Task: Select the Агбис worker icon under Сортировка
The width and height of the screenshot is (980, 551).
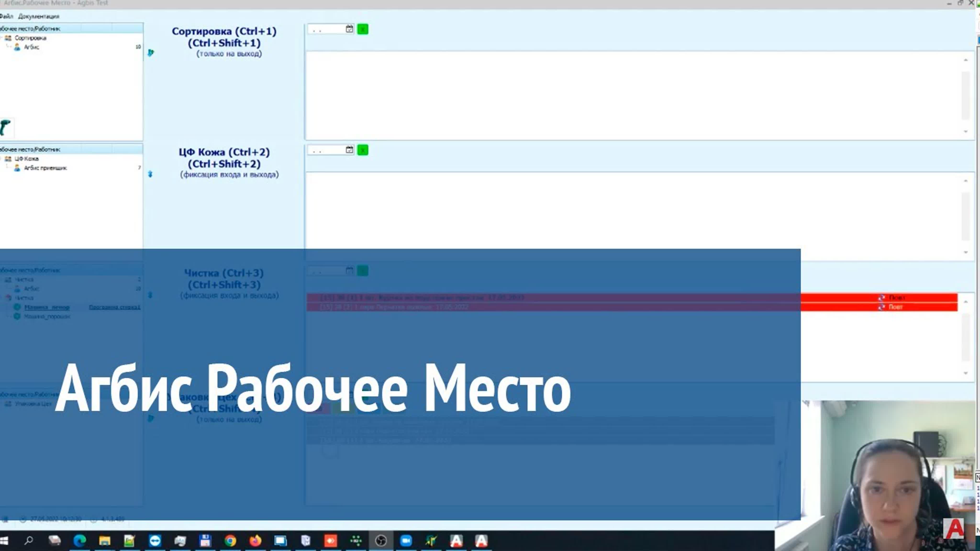Action: tap(17, 47)
